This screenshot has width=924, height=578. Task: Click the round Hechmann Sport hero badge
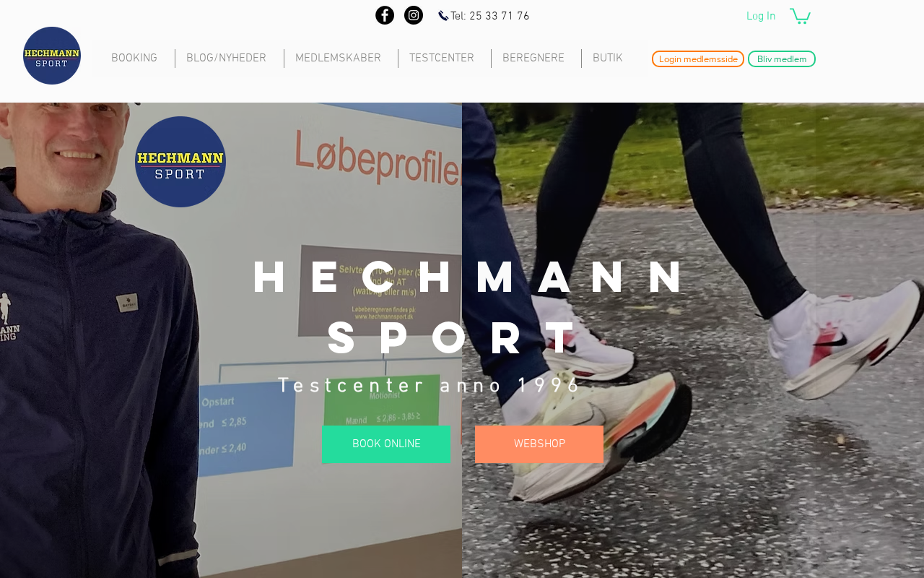[180, 162]
